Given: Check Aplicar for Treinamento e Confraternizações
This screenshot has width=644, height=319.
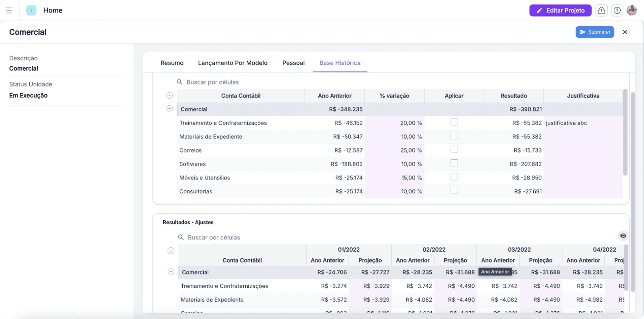Looking at the screenshot, I should (454, 122).
